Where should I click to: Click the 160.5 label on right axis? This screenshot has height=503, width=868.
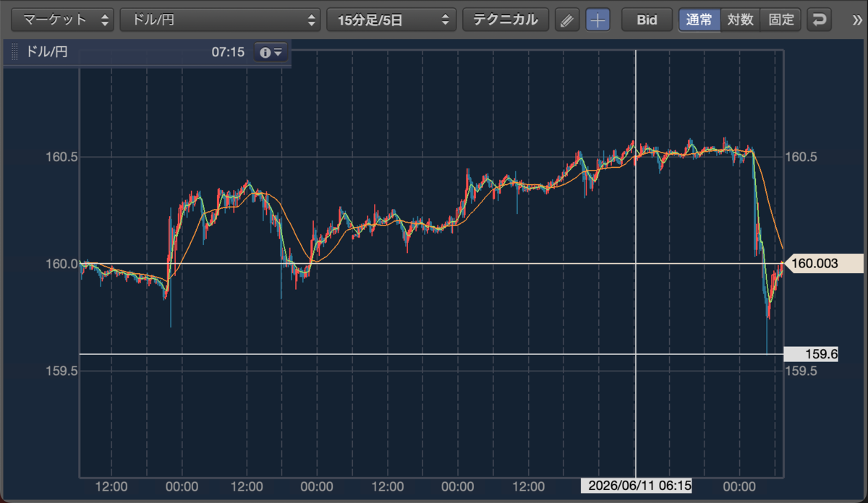800,157
